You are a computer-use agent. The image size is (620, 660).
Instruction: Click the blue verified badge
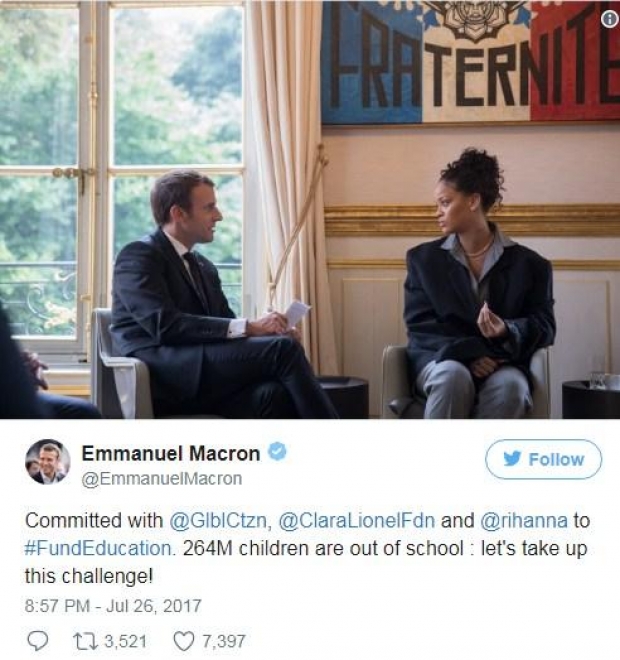[277, 452]
